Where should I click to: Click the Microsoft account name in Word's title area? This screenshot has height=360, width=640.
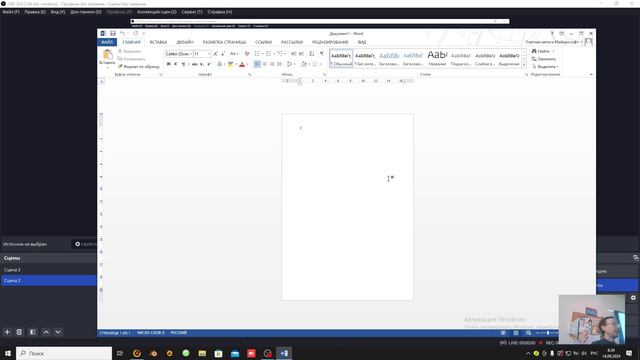click(x=553, y=42)
